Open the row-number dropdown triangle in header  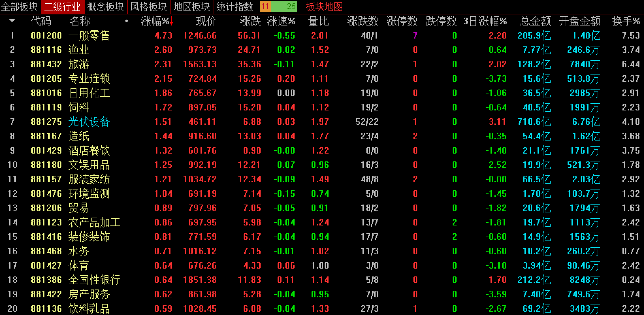12,21
